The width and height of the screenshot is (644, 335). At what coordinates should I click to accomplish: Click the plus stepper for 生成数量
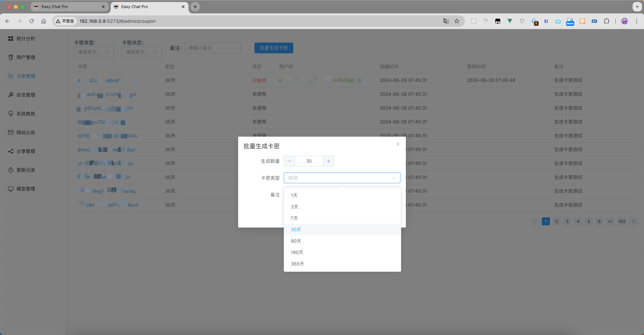tap(328, 161)
